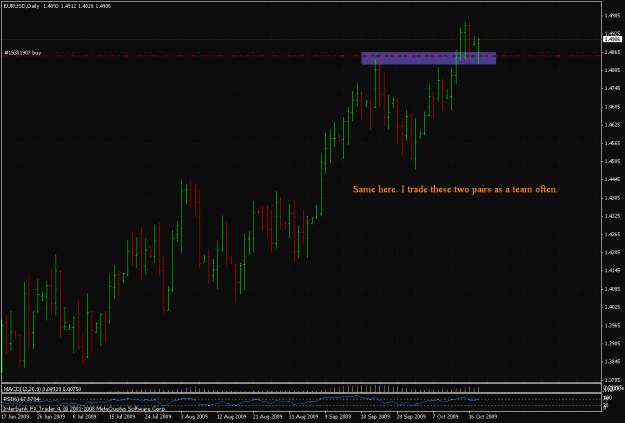625x423 pixels.
Task: Click the 1.4625 price scale label
Action: tap(612, 125)
